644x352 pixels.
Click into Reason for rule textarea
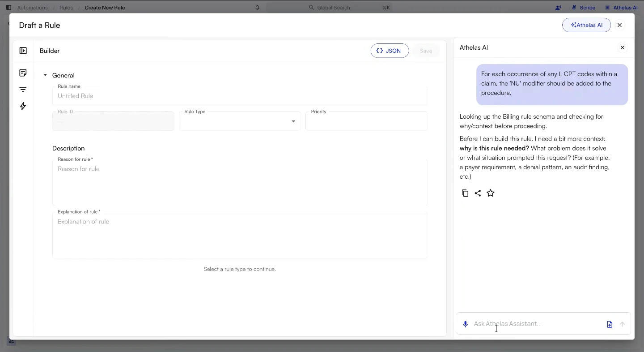point(240,182)
